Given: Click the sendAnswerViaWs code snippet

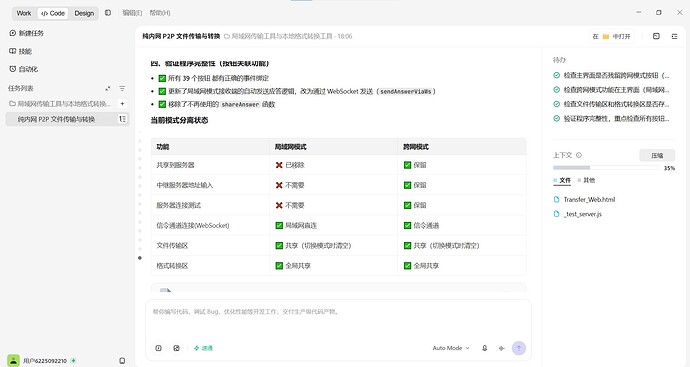Looking at the screenshot, I should tap(406, 92).
